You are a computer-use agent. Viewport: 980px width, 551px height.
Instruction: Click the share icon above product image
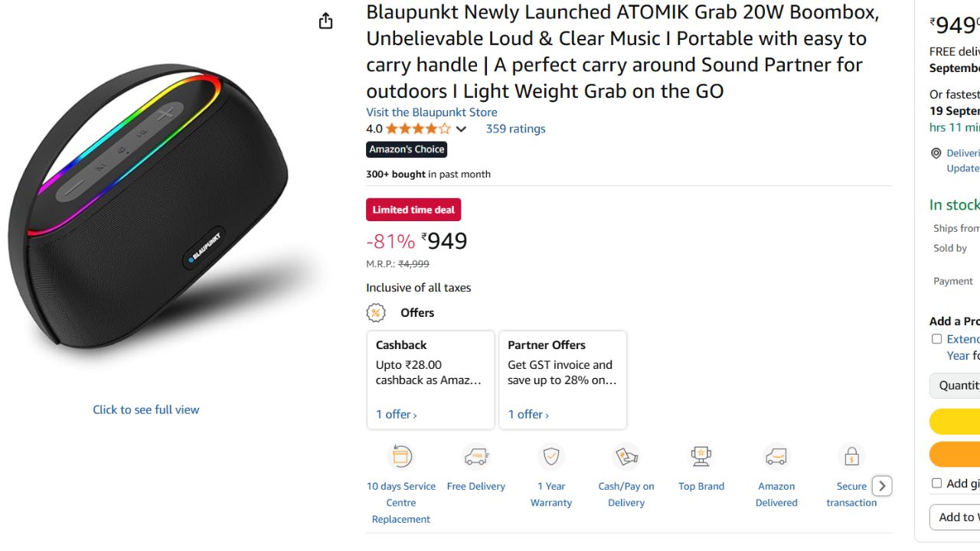(326, 21)
